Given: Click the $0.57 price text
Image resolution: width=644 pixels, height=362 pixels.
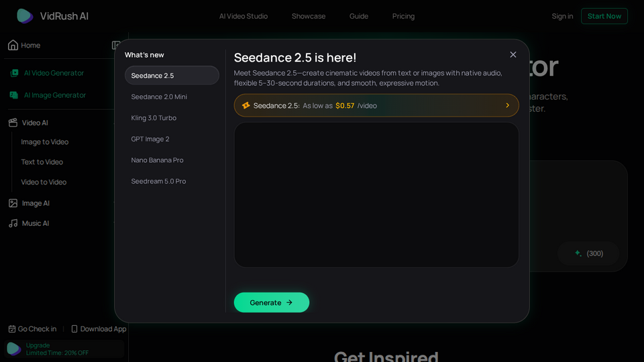Looking at the screenshot, I should (345, 105).
